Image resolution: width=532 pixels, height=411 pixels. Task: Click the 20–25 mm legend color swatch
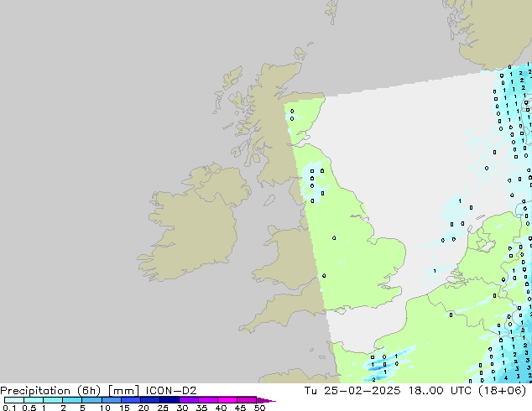[150, 400]
